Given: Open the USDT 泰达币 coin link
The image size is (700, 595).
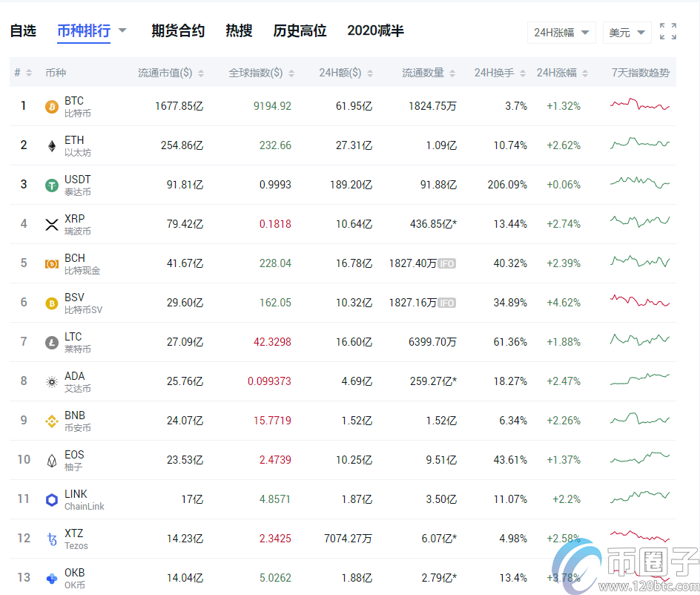Looking at the screenshot, I should tap(78, 185).
